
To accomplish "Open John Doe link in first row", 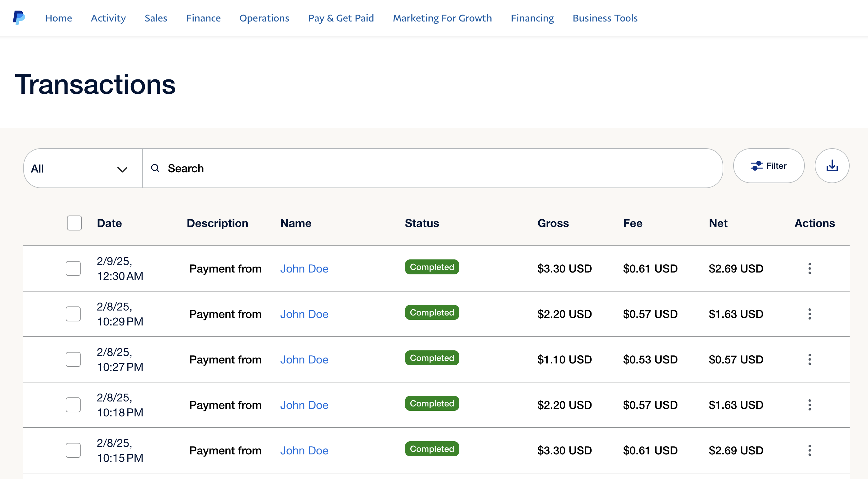I will click(304, 269).
